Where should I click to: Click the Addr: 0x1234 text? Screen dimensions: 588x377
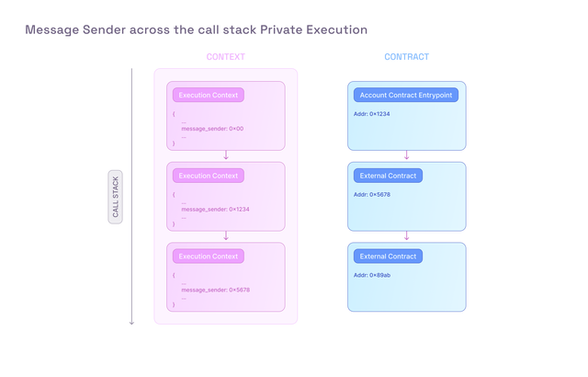click(371, 114)
